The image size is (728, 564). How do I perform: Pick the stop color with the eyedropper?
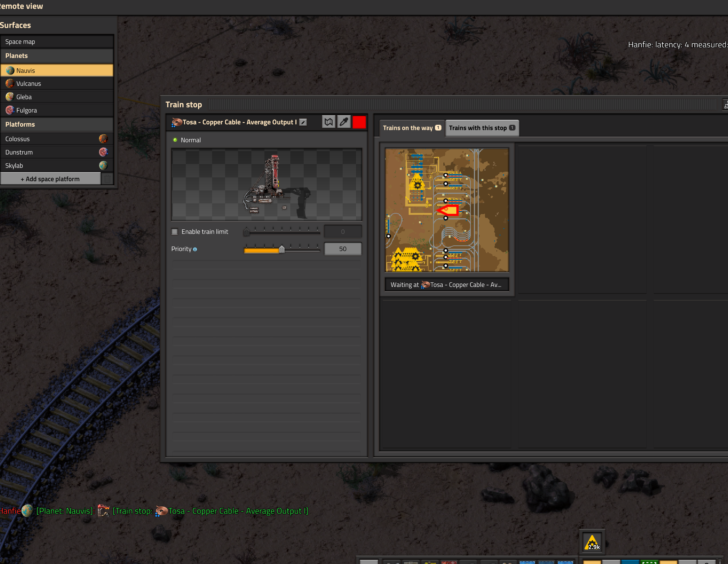[x=344, y=122]
